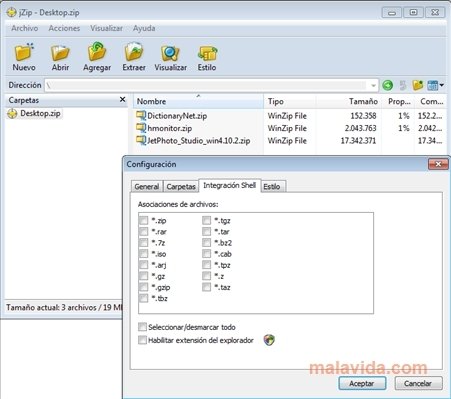451x399 pixels.
Task: Check the *.tpz association box
Action: pyautogui.click(x=206, y=265)
